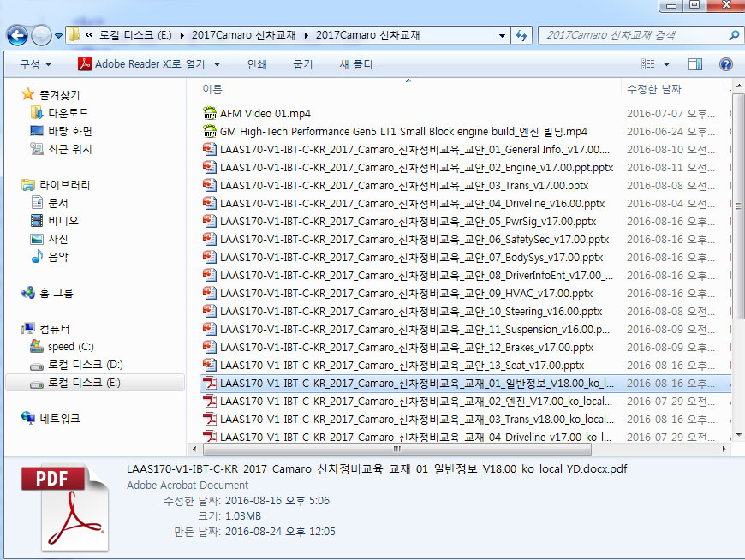Click the refresh button beside address bar

(521, 35)
